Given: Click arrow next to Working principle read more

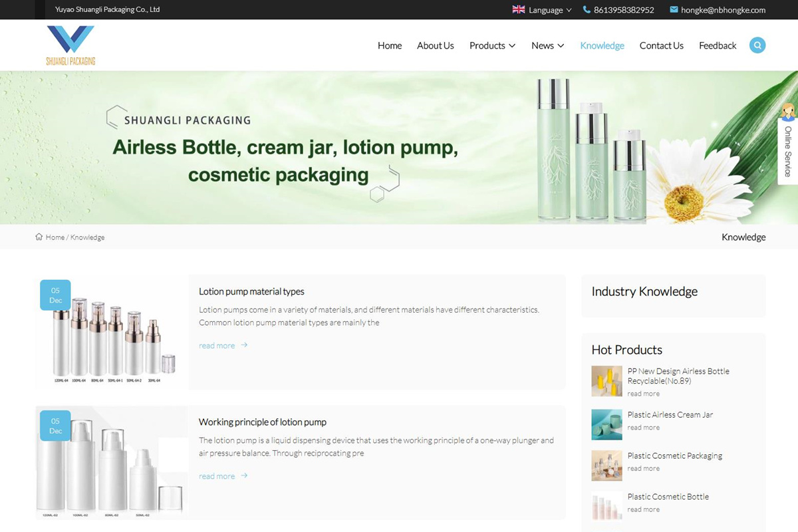Looking at the screenshot, I should pos(244,475).
